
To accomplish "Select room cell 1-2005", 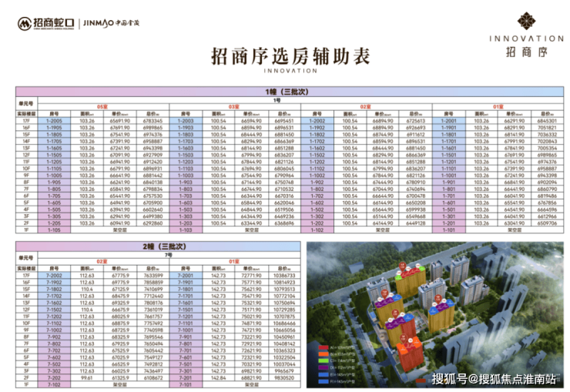I will [54, 121].
